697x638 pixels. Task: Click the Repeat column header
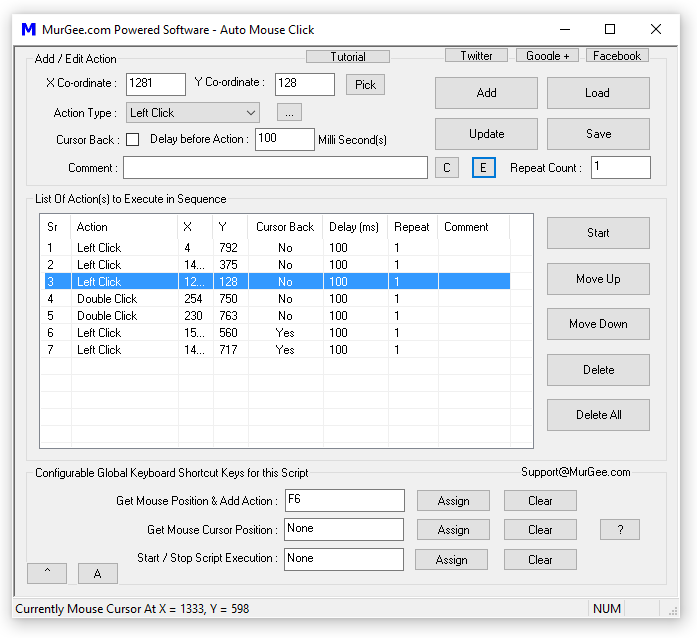tap(413, 227)
